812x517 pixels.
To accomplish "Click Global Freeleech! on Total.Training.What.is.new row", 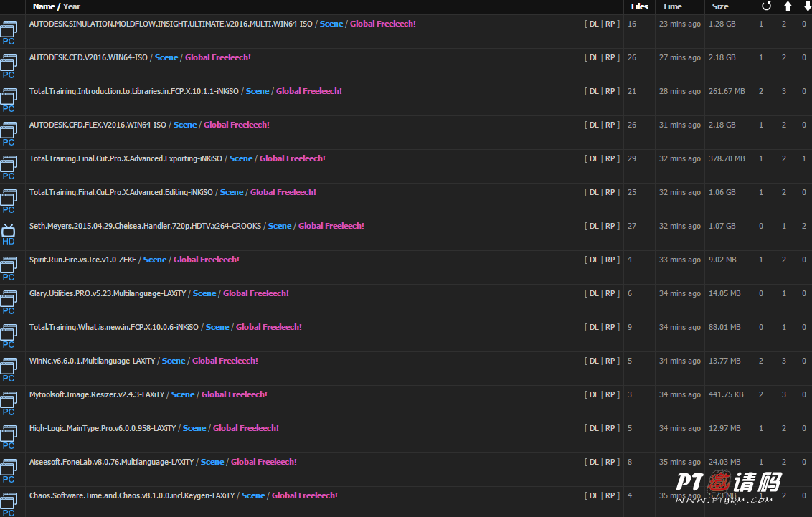I will [x=269, y=327].
